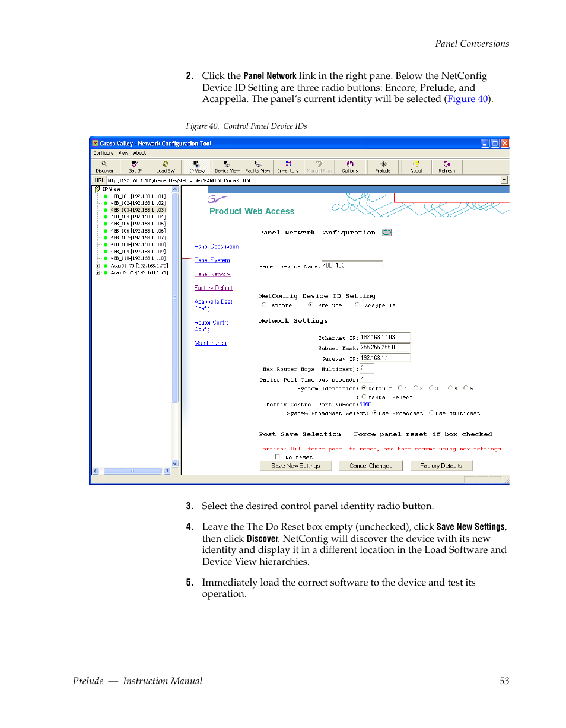The image size is (566, 728).
Task: Switch to Facility View in toolbar
Action: point(257,166)
